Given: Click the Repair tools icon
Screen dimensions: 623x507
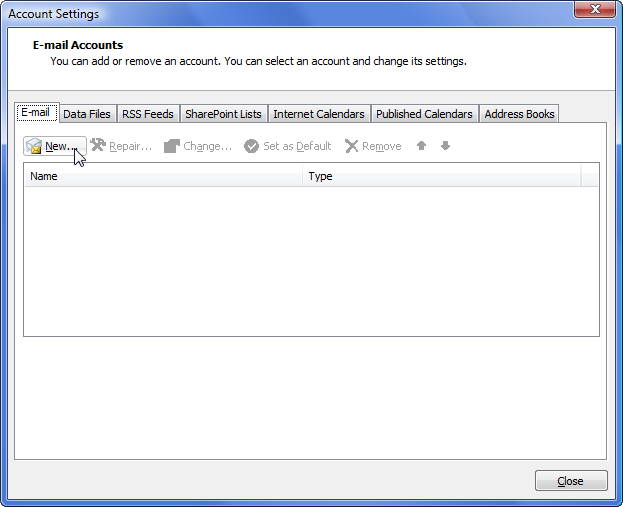Looking at the screenshot, I should point(98,146).
